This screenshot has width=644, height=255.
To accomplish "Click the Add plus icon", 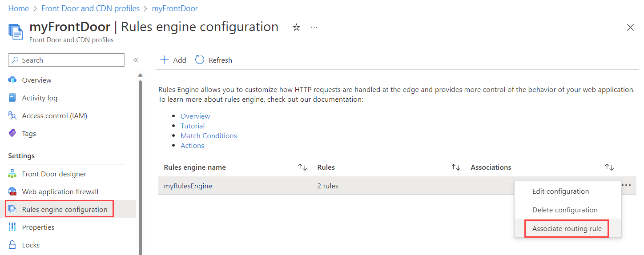I will (x=165, y=60).
